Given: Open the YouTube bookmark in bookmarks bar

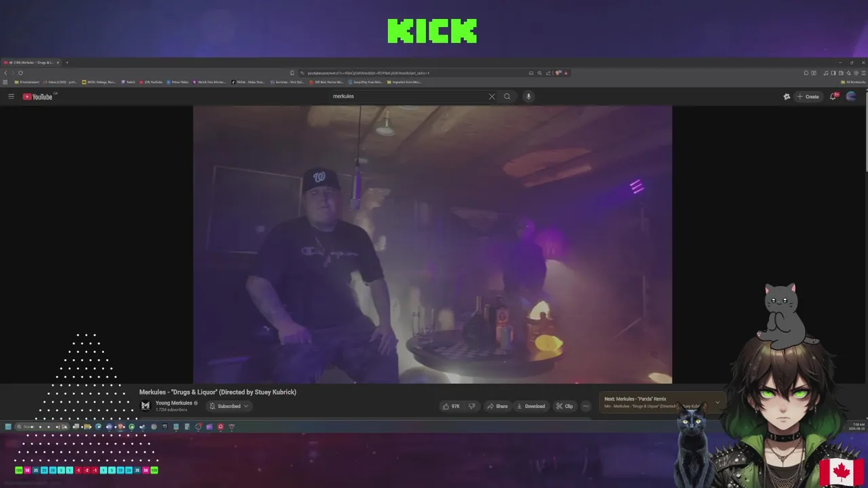Looking at the screenshot, I should pyautogui.click(x=151, y=82).
